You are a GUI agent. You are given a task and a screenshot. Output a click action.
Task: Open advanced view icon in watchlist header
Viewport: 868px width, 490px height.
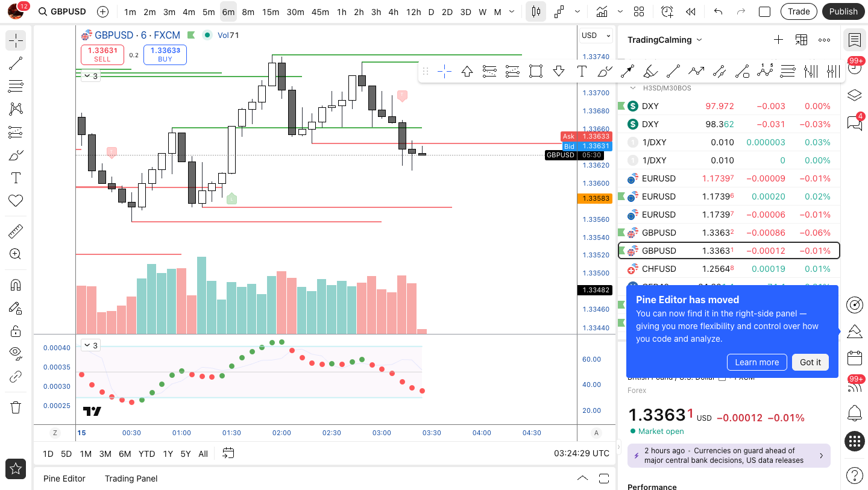click(801, 40)
